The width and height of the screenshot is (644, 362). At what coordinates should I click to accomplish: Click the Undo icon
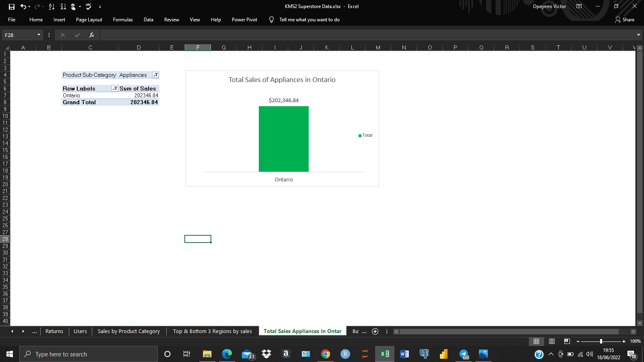point(24,6)
